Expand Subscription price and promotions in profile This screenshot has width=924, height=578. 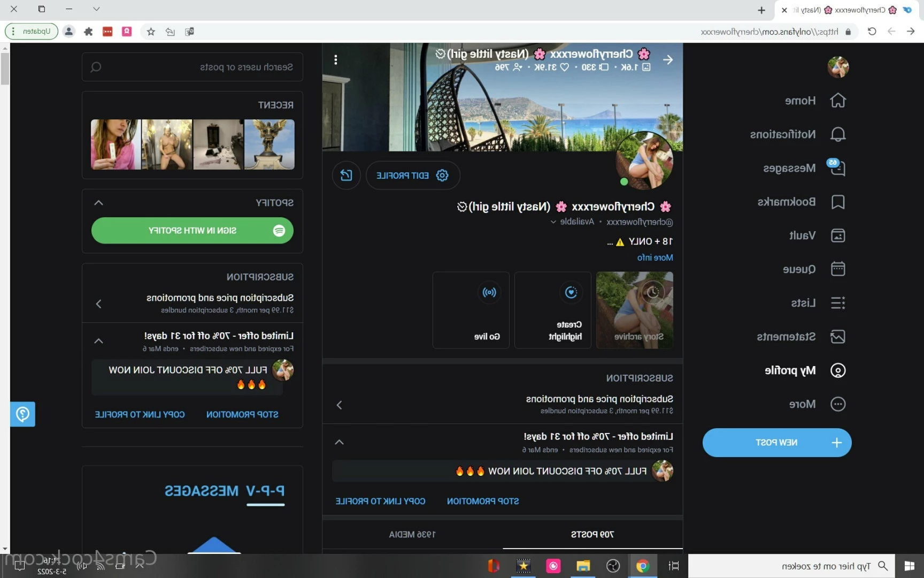point(503,405)
